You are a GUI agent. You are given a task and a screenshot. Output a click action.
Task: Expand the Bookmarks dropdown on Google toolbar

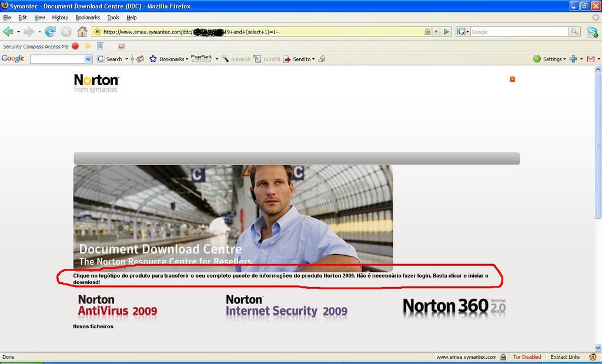coord(186,59)
